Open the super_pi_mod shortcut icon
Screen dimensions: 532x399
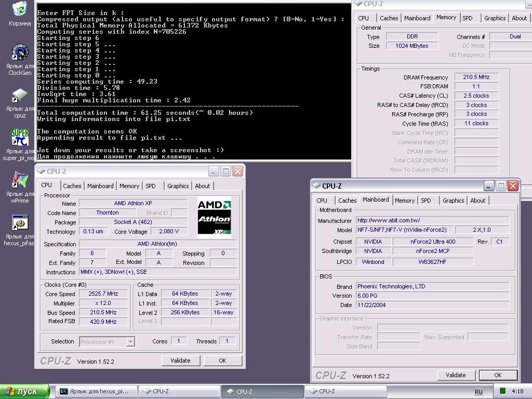(x=20, y=137)
